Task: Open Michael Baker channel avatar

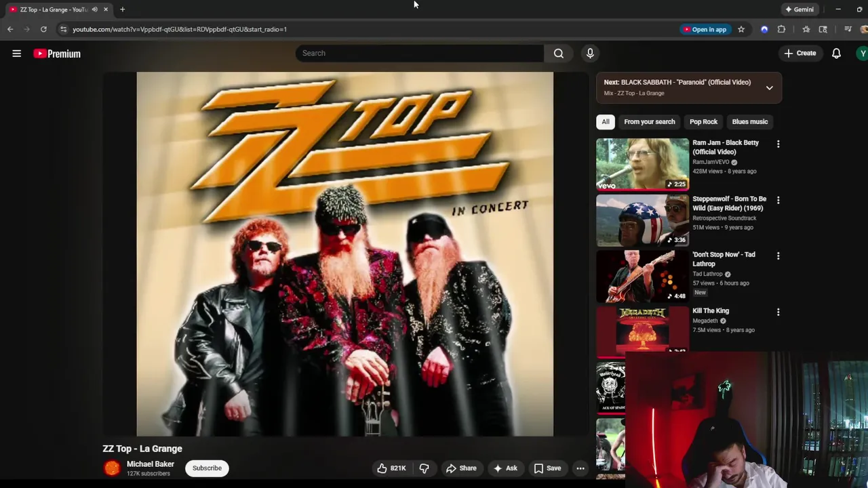Action: coord(112,468)
